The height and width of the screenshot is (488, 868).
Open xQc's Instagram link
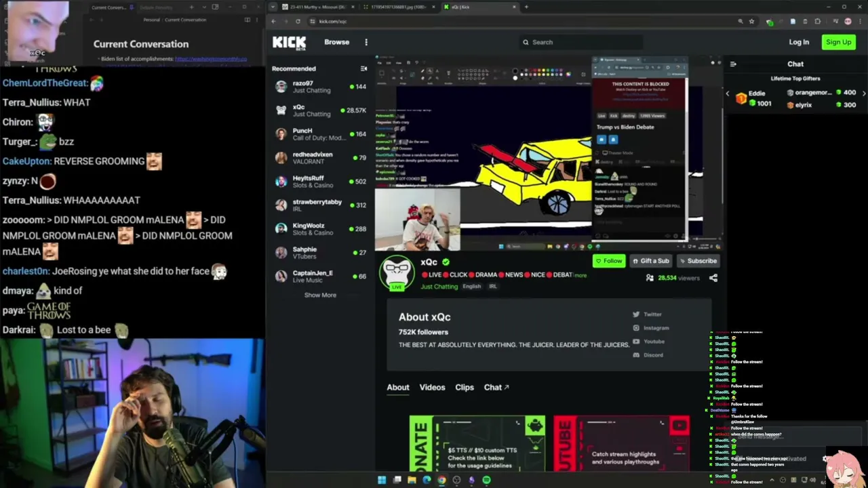tap(650, 328)
